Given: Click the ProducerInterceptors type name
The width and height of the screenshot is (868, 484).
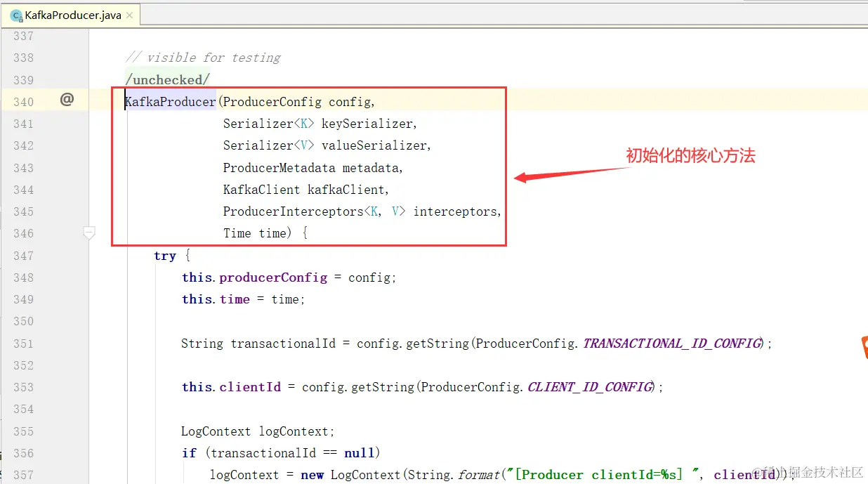Looking at the screenshot, I should [294, 211].
